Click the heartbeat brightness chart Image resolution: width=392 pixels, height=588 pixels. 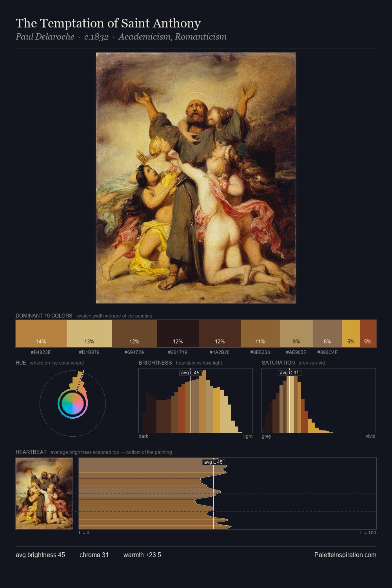pos(227,494)
